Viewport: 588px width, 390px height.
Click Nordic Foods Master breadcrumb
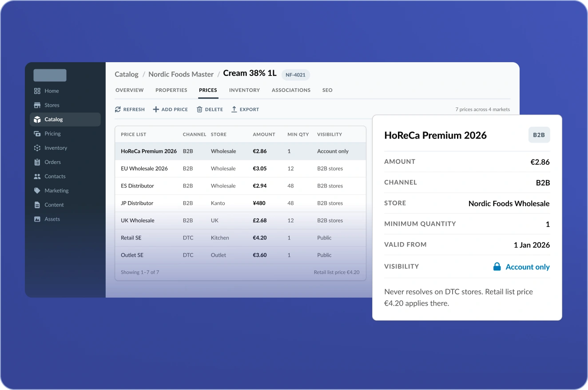coord(181,74)
